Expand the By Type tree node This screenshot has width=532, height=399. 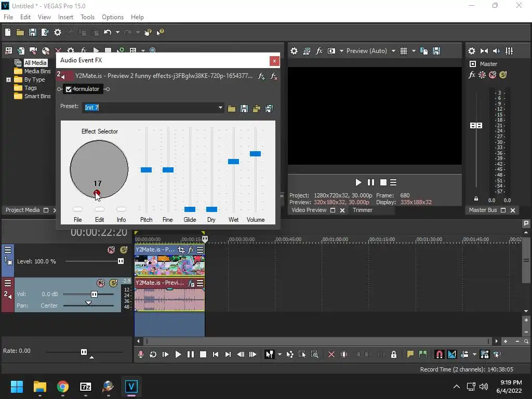point(8,79)
